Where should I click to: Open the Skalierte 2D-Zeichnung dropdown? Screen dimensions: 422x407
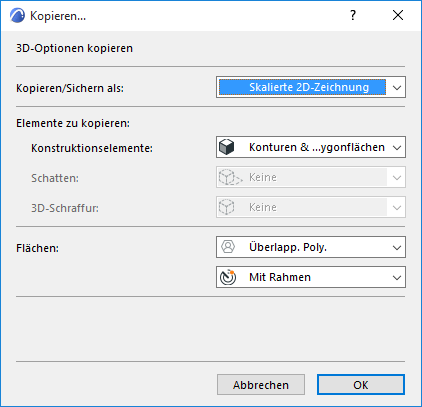(x=311, y=87)
